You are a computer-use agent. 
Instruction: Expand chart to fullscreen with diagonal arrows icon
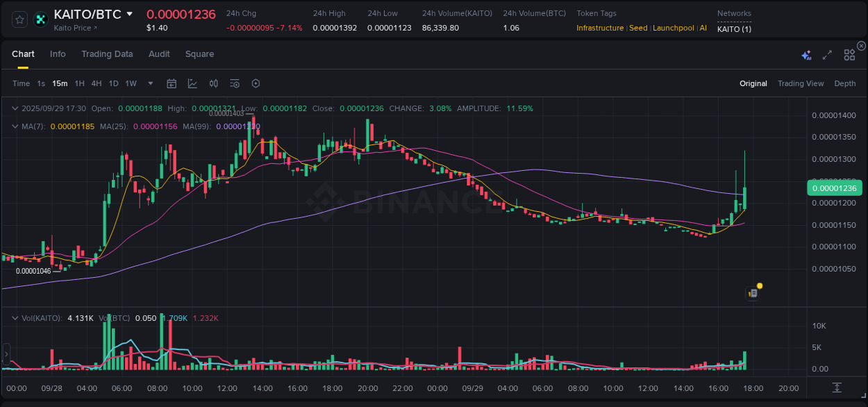pyautogui.click(x=826, y=54)
